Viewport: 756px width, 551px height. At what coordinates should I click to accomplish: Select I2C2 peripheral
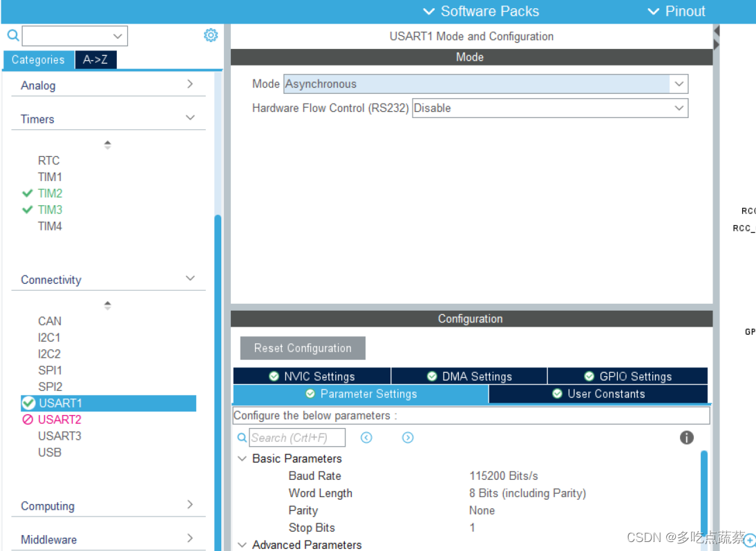[x=49, y=354]
